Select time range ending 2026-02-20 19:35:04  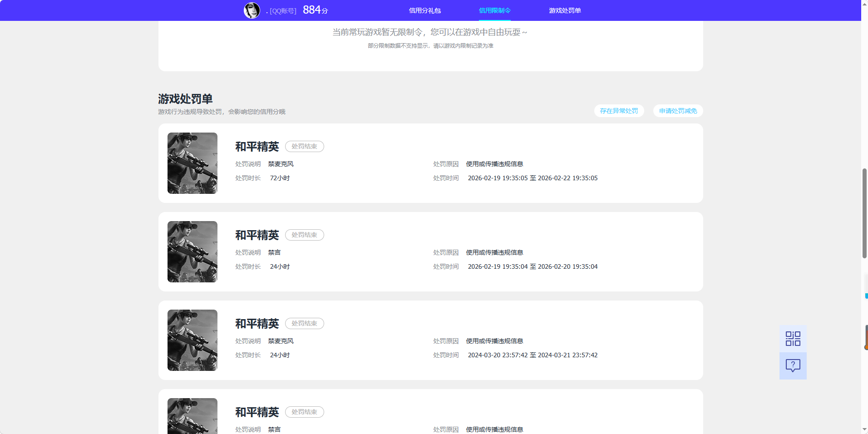click(533, 266)
